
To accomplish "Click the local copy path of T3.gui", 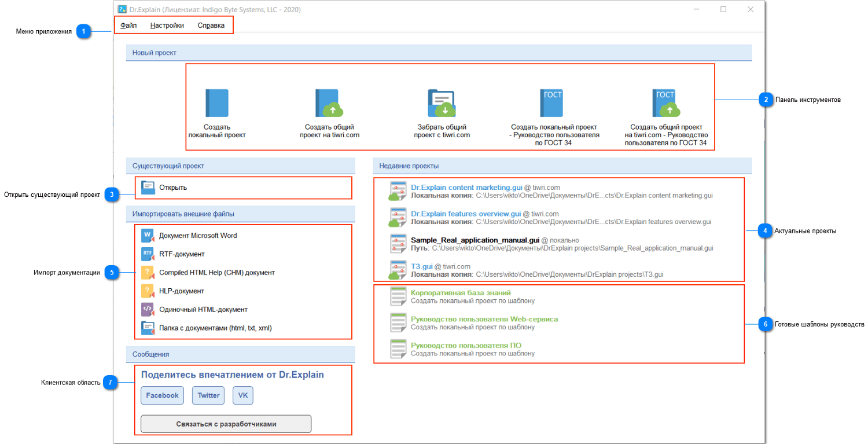I will point(537,274).
